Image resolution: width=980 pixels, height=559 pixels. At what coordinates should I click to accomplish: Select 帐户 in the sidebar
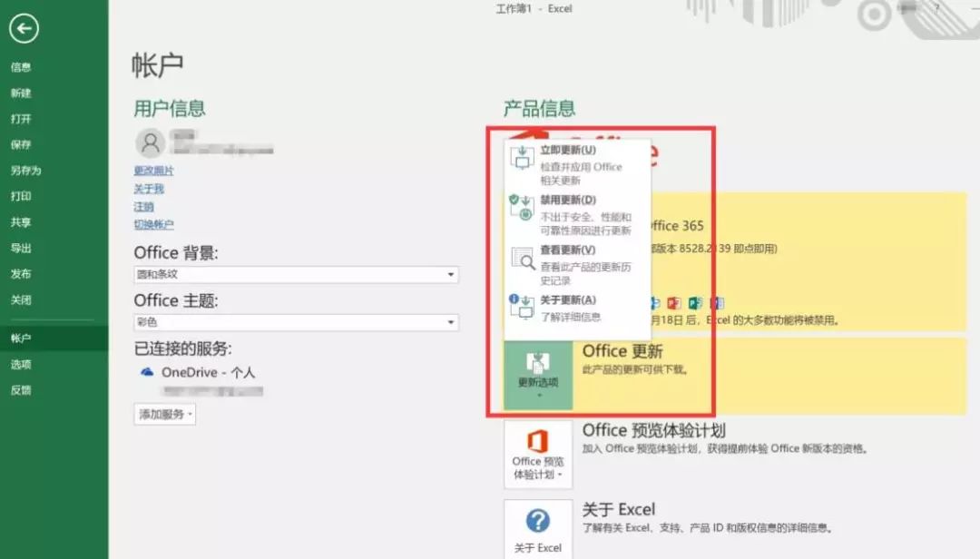pyautogui.click(x=54, y=338)
